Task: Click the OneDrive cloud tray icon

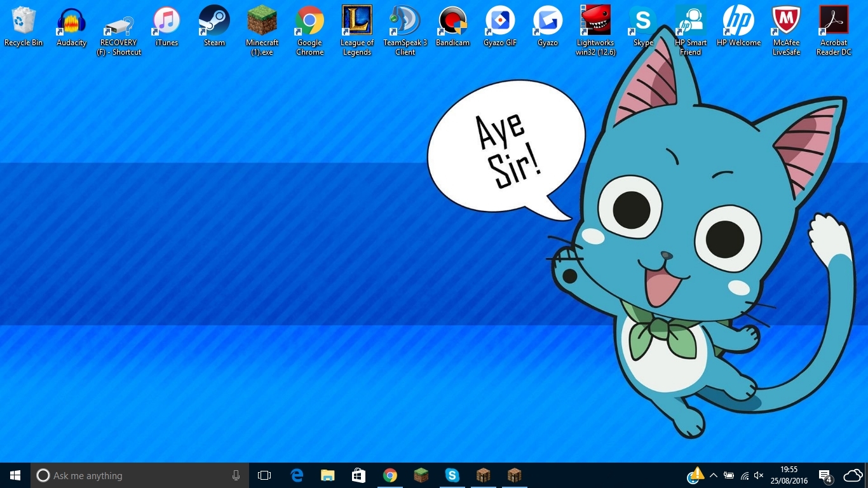Action: [853, 475]
